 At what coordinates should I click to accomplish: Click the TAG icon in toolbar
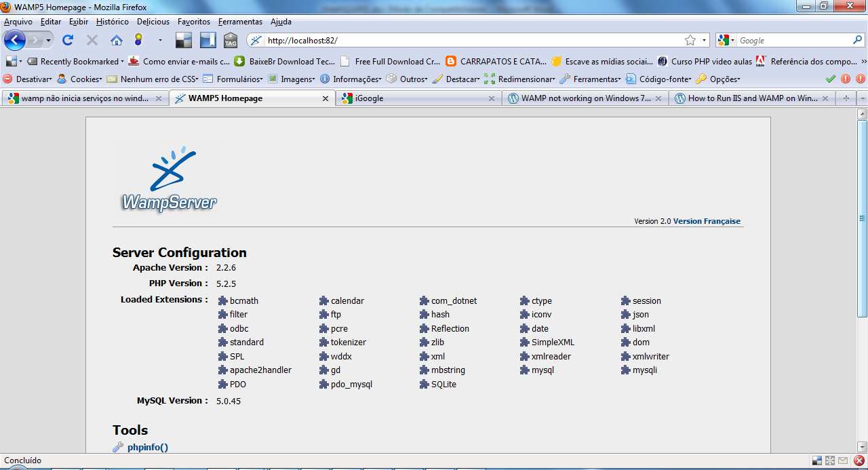click(x=231, y=40)
